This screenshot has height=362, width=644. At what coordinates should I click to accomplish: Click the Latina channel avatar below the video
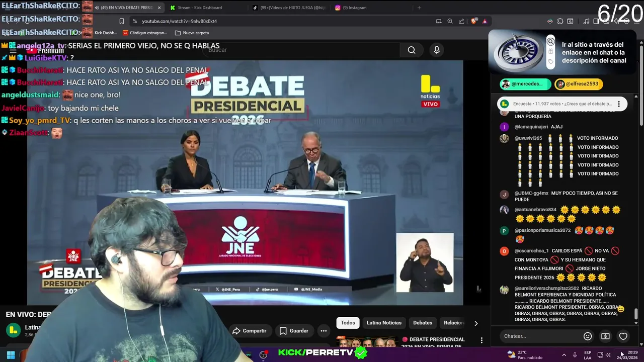click(13, 330)
